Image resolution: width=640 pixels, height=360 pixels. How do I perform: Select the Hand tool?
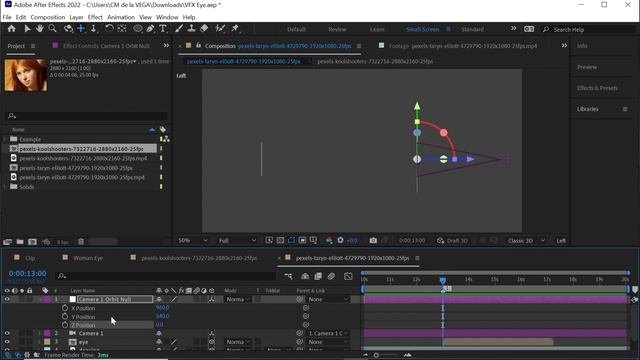[40, 29]
